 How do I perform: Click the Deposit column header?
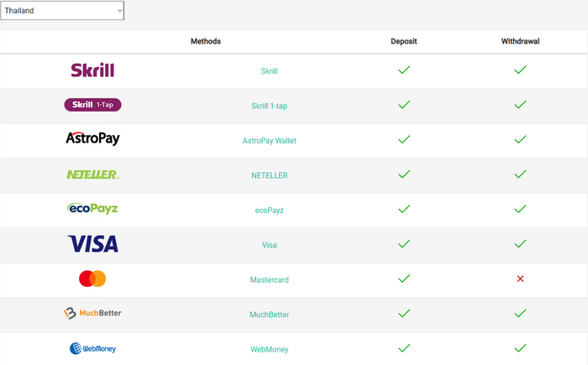pos(404,41)
